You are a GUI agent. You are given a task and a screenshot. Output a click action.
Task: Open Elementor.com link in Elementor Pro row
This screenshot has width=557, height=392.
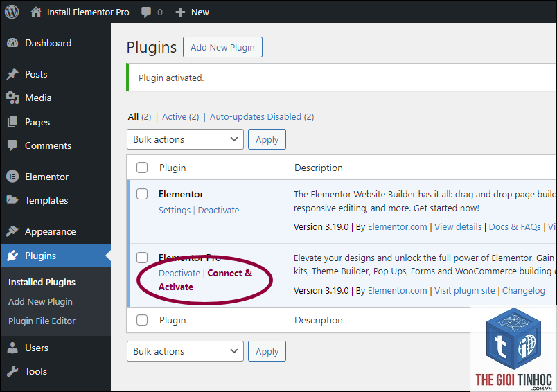[x=397, y=290]
